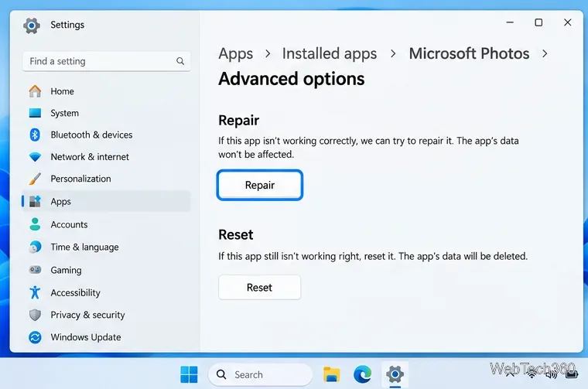Select Network & internet
Screen dimensions: 588x389
[90, 157]
